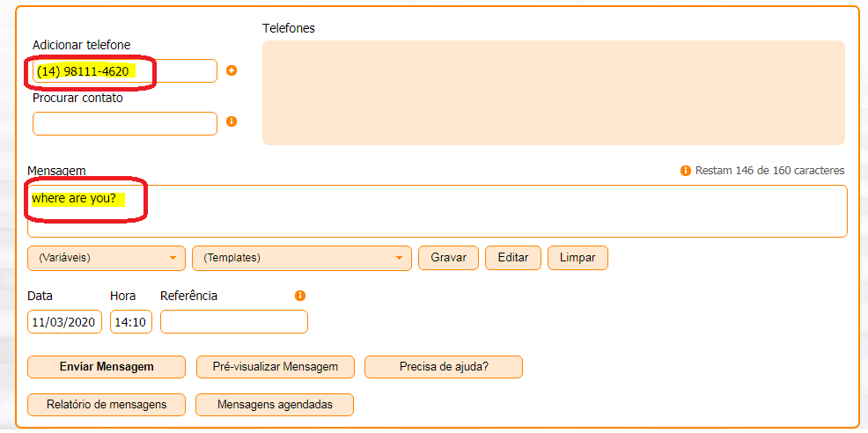Screen dimensions: 868x433
Task: Open Mensagens agendadas
Action: tap(275, 405)
